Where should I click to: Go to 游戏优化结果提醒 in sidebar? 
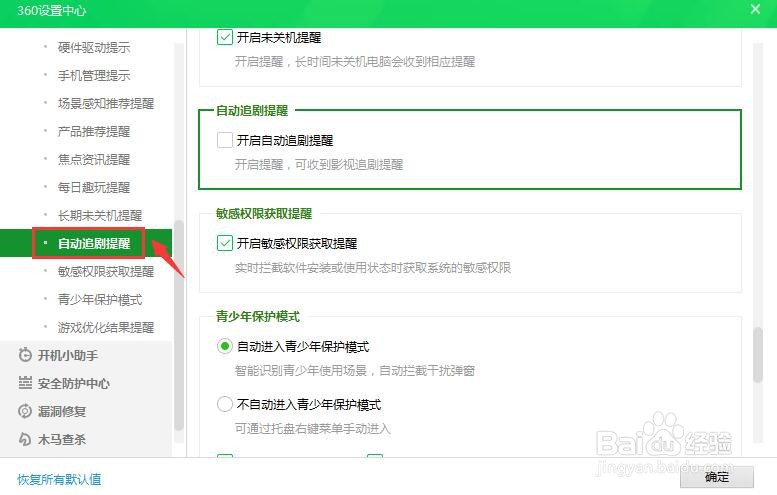pos(106,328)
